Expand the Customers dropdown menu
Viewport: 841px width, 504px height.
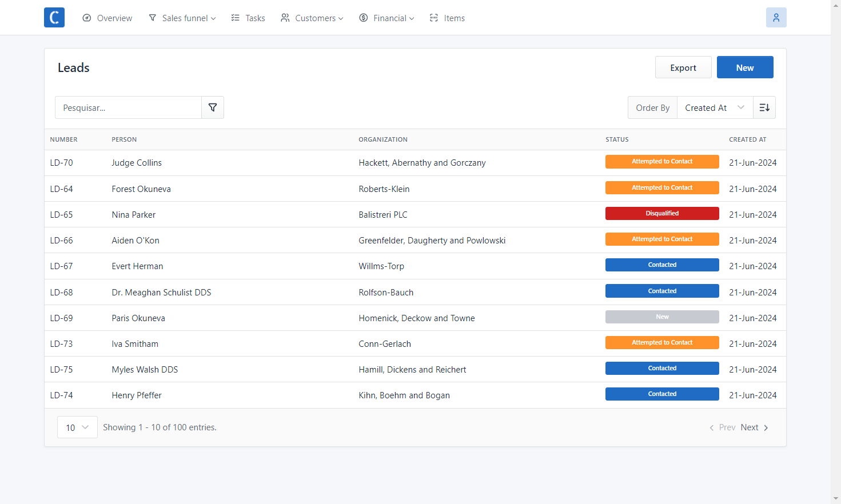pos(312,18)
